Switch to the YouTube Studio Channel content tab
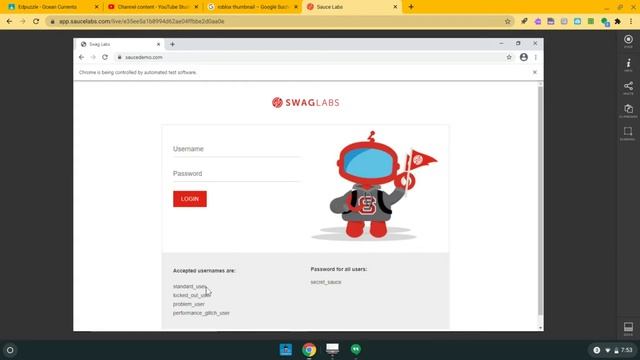Screen dimensions: 640x360 pyautogui.click(x=153, y=7)
